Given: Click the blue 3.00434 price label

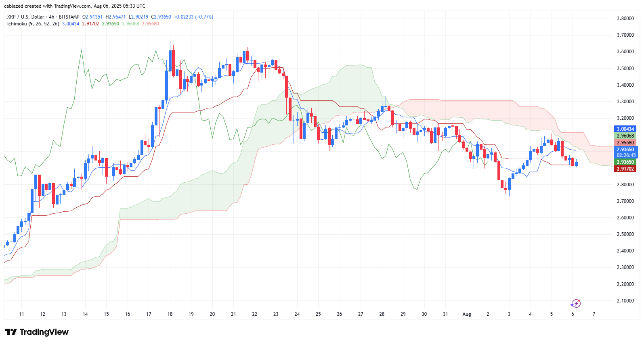Looking at the screenshot, I should point(625,129).
